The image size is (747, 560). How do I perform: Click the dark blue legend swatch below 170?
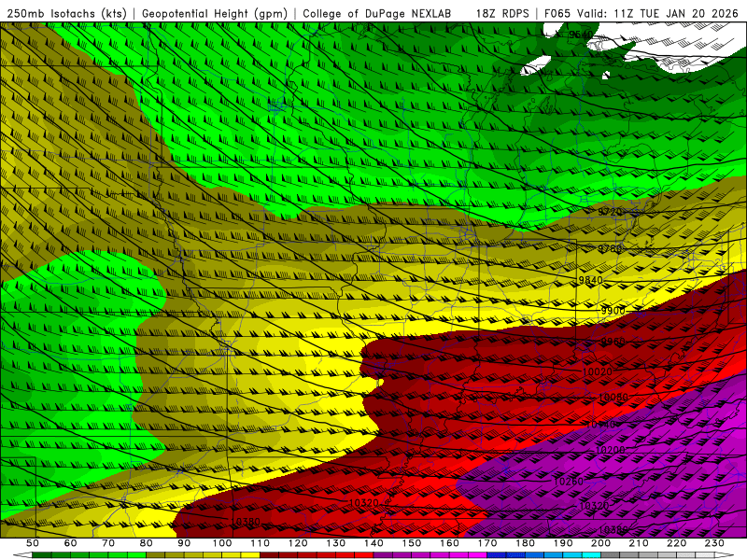[497, 555]
